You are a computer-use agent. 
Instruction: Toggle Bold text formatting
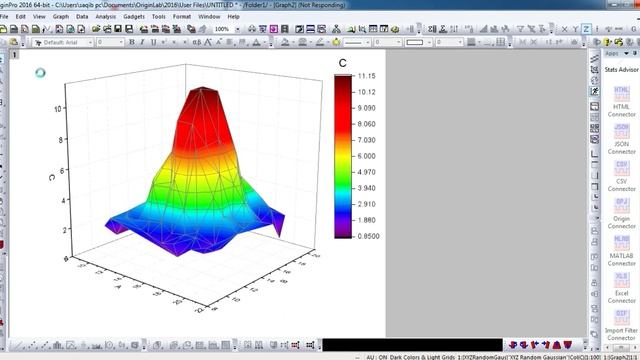(132, 42)
